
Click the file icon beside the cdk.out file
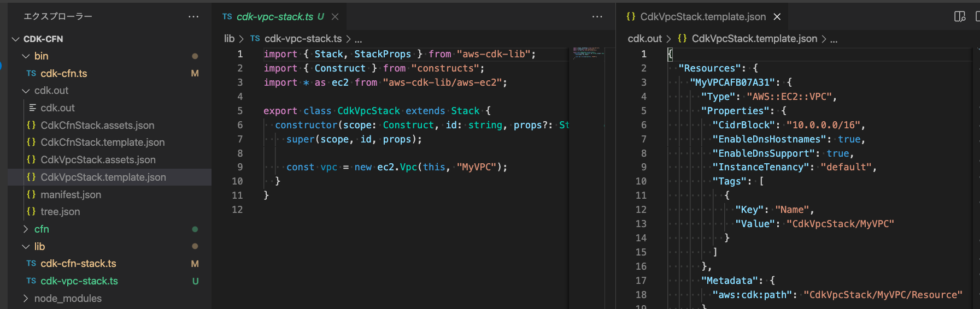point(32,108)
